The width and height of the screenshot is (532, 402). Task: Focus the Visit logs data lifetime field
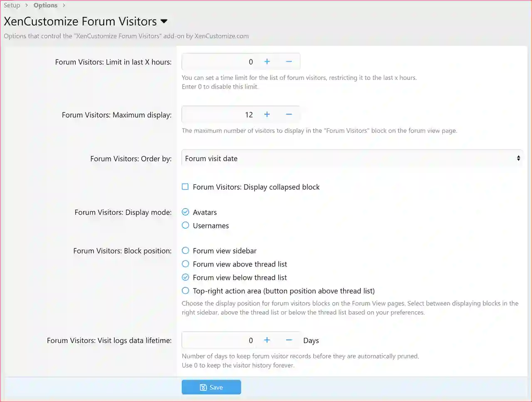(219, 340)
